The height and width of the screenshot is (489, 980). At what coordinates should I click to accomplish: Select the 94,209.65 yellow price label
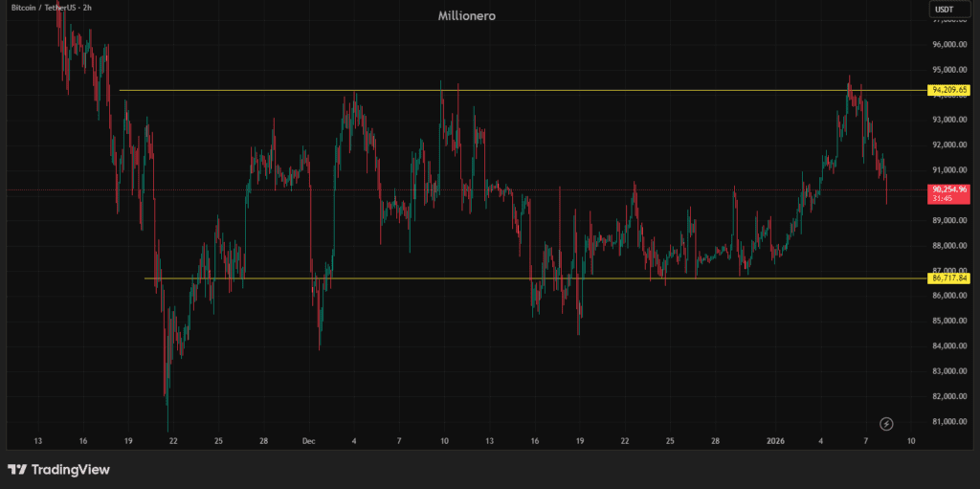[x=948, y=90]
